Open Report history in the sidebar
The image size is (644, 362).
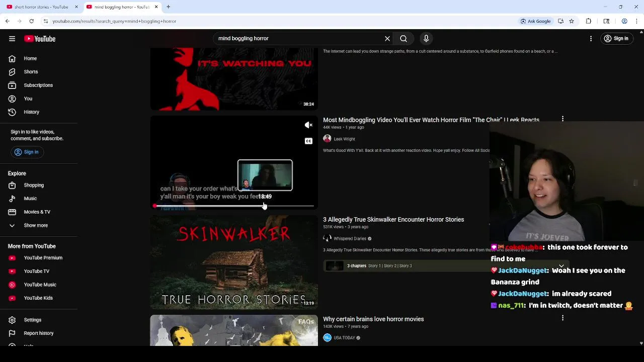(x=39, y=333)
